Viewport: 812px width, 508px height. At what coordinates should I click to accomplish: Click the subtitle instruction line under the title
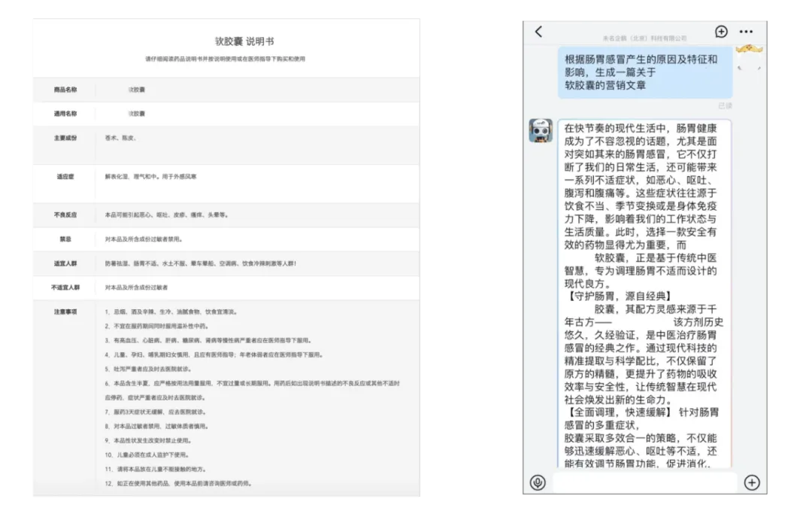(226, 59)
